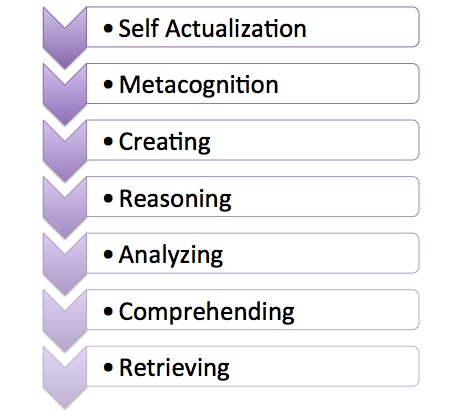Click the chevron arrow beside Analyzing
This screenshot has width=451, height=411.
point(65,264)
